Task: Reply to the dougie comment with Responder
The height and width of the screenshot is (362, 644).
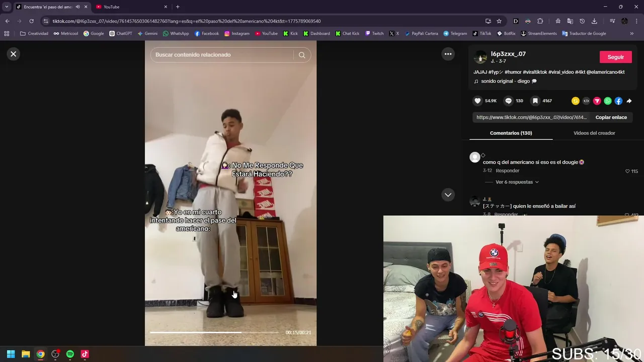Action: (507, 171)
